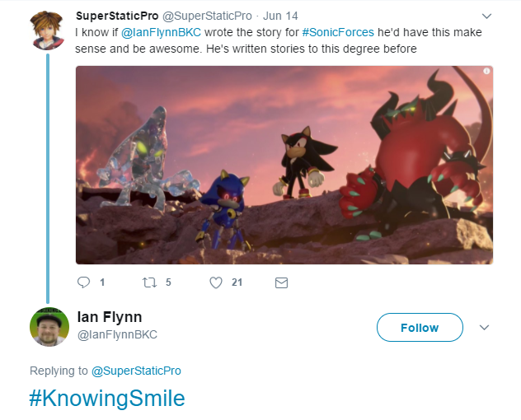Viewport: 521px width, 420px height.
Task: Click the SuperStaticPro display name
Action: click(117, 16)
